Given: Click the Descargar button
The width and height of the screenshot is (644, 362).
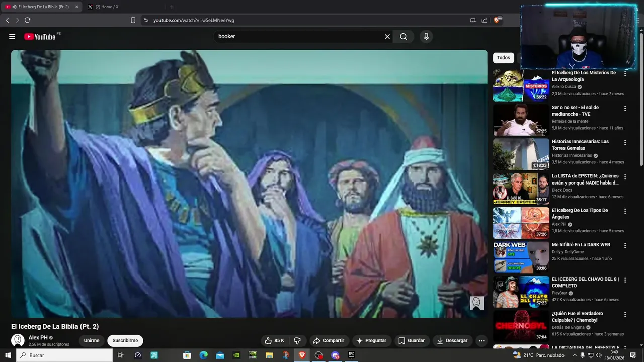Looking at the screenshot, I should point(452,340).
